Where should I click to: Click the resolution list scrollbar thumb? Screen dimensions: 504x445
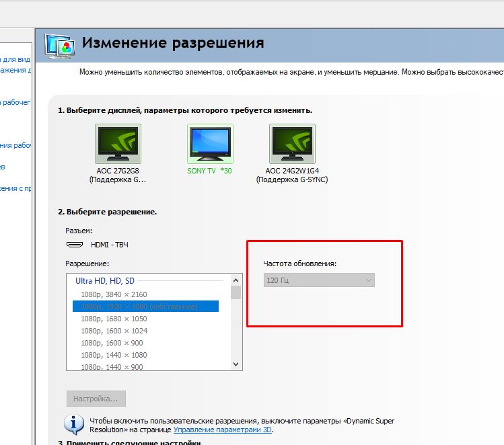[236, 292]
